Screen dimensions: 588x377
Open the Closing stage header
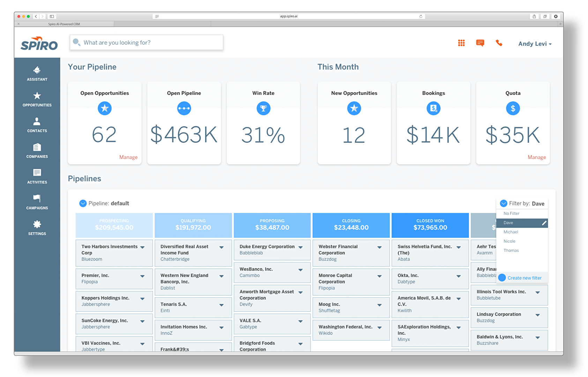pyautogui.click(x=351, y=225)
